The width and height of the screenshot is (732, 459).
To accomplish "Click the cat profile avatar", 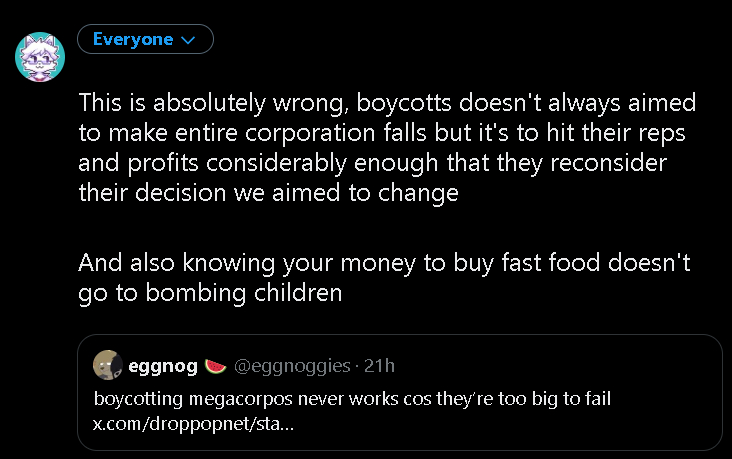I will [40, 56].
